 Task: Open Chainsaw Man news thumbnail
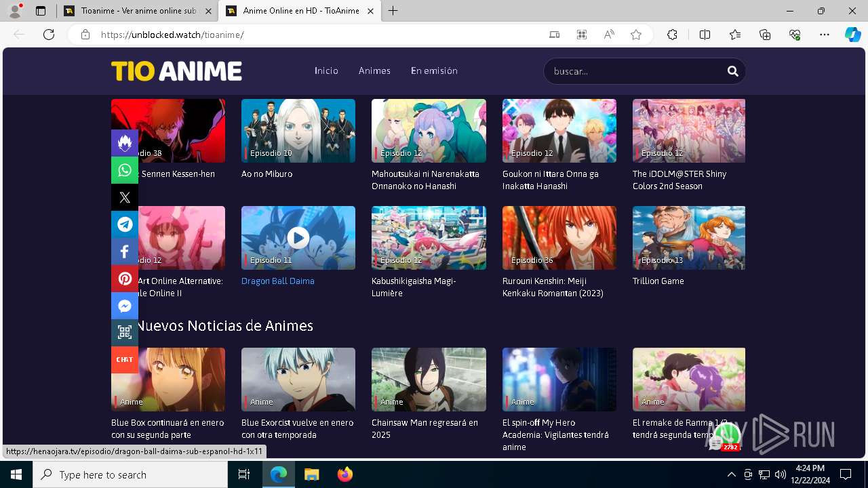pyautogui.click(x=429, y=380)
